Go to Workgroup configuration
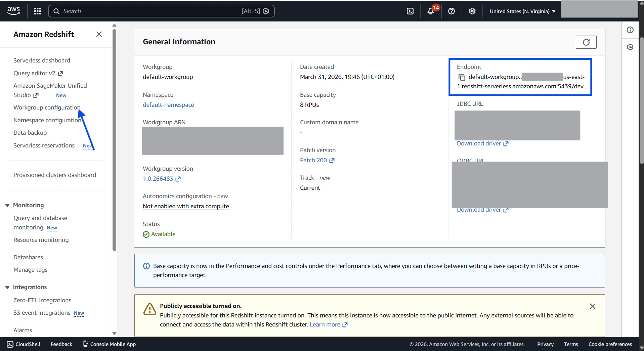 (47, 107)
